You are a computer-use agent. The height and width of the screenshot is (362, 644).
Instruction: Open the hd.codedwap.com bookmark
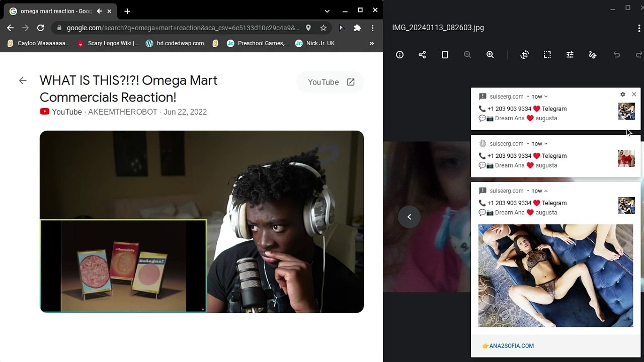pos(175,43)
